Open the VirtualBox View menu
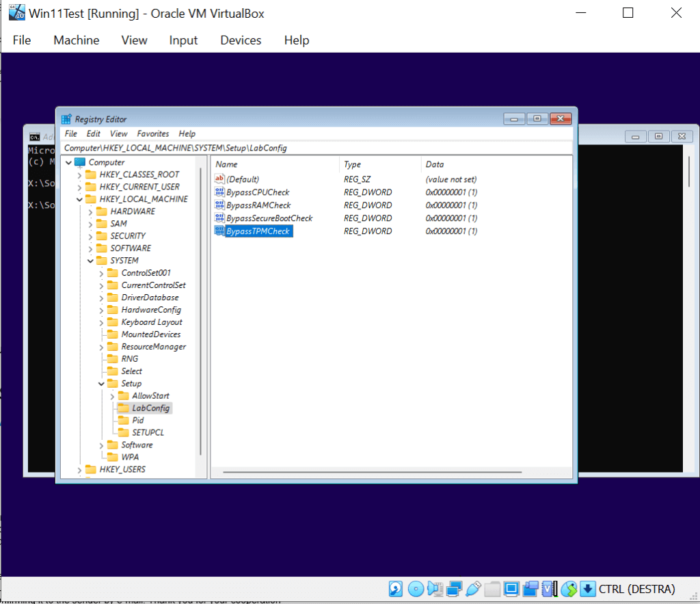This screenshot has height=604, width=700. click(134, 40)
